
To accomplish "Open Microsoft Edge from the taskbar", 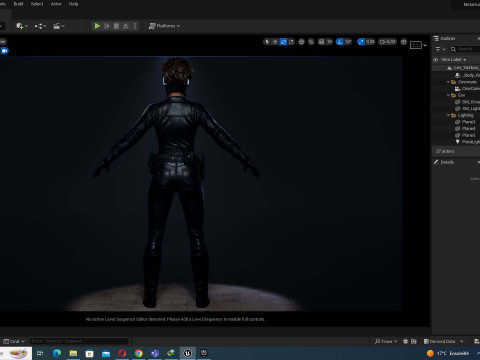I will 57,353.
